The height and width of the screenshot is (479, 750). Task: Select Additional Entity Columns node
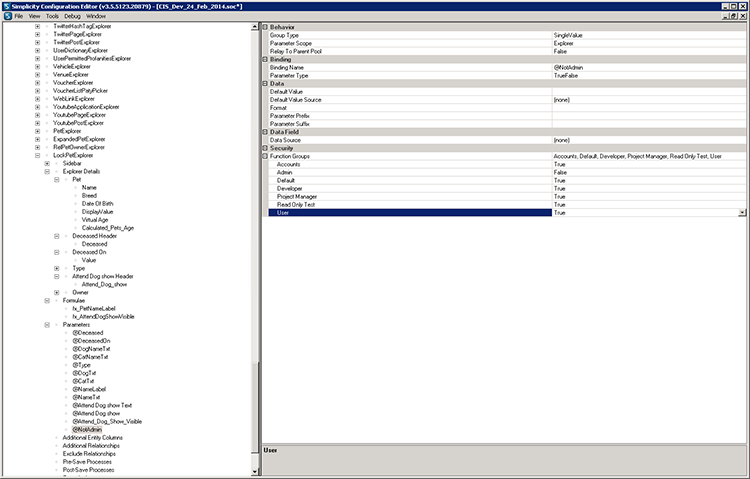tap(92, 438)
